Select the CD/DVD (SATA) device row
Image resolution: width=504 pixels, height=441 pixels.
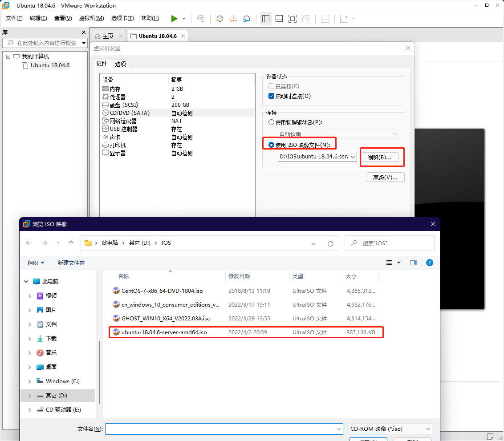[x=178, y=113]
